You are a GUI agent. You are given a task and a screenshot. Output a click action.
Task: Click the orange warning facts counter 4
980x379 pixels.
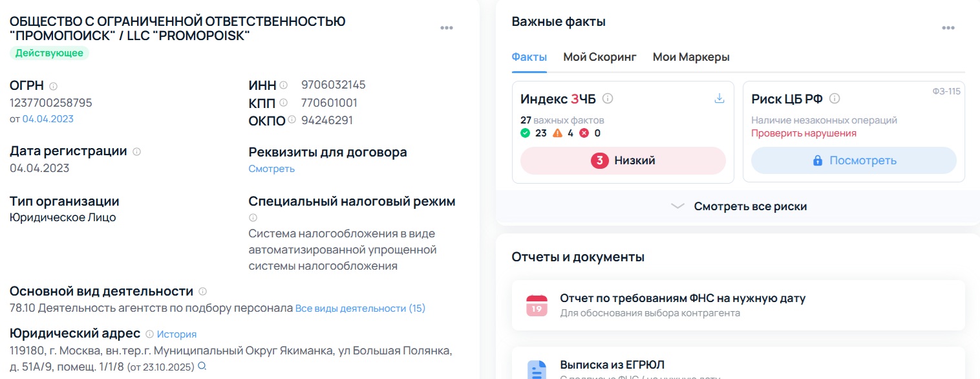pyautogui.click(x=562, y=133)
